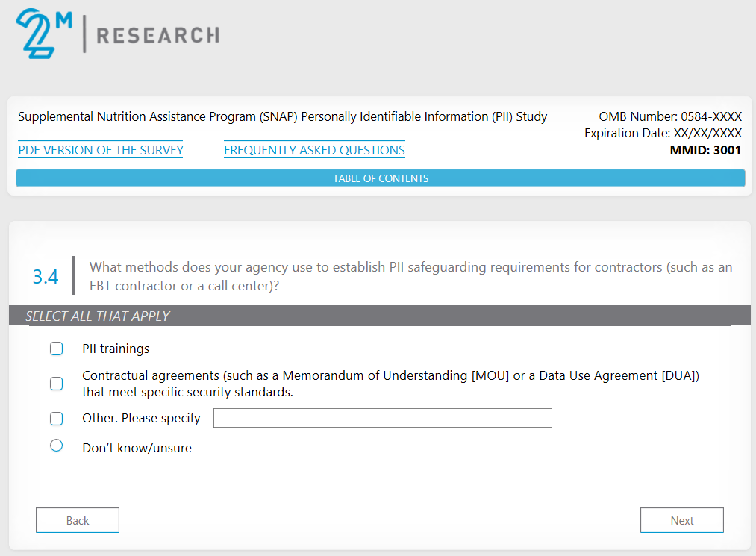Check the PII trainings checkbox

click(x=57, y=349)
